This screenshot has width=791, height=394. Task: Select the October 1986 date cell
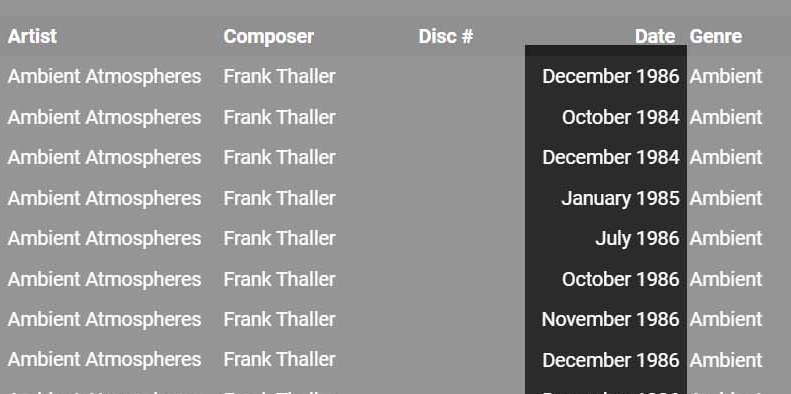620,279
